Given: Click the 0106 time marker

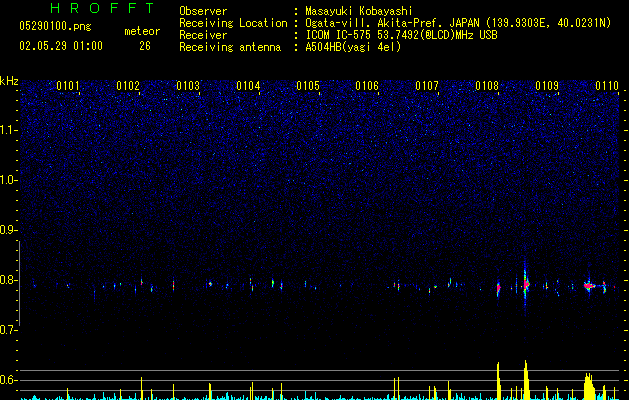Looking at the screenshot, I should coord(367,86).
